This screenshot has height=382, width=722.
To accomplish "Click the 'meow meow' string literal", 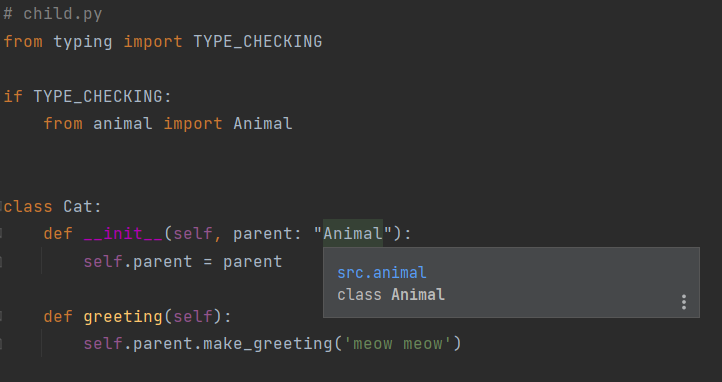I will click(397, 344).
